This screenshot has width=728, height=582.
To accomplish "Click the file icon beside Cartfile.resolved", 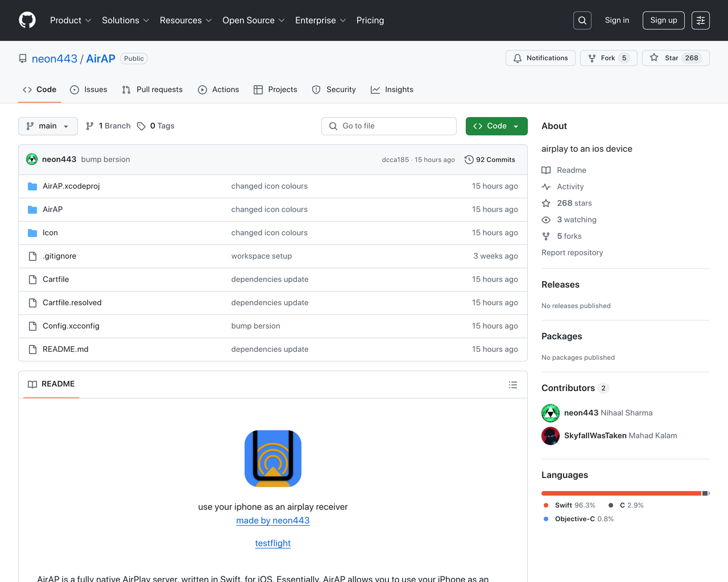I will click(32, 303).
